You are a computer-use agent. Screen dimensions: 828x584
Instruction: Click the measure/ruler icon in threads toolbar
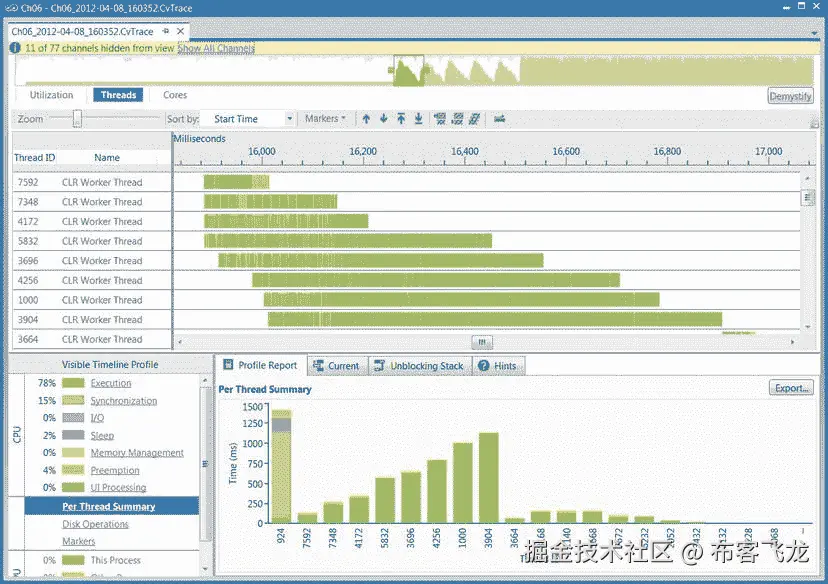pyautogui.click(x=500, y=119)
